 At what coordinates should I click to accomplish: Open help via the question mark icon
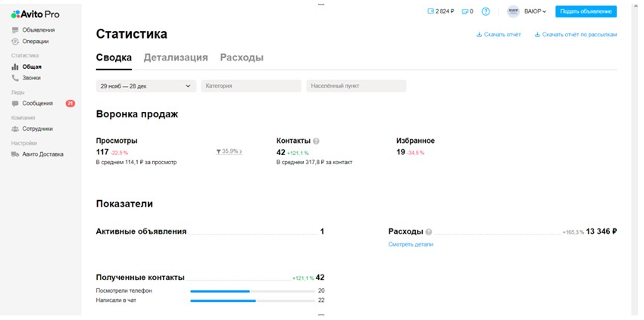pyautogui.click(x=486, y=11)
